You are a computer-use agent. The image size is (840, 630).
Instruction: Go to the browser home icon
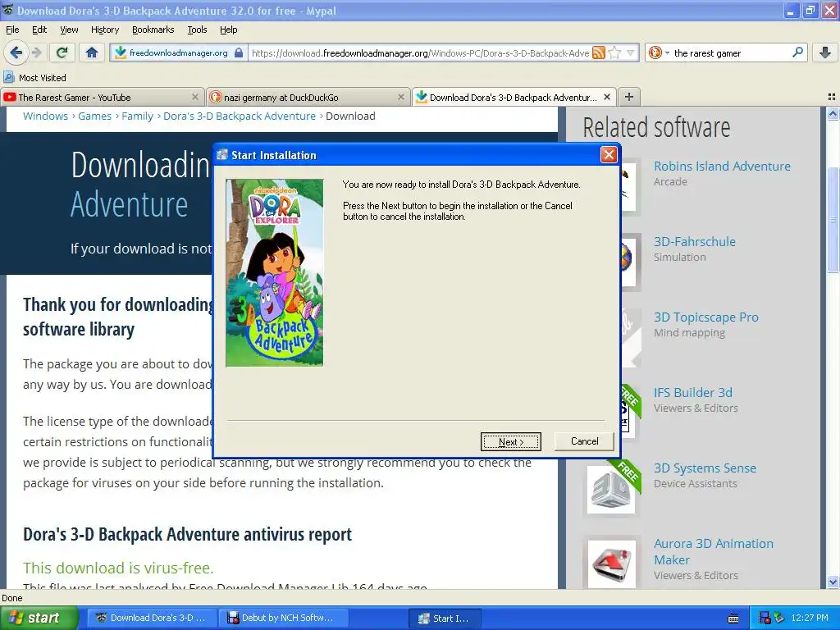click(x=92, y=52)
